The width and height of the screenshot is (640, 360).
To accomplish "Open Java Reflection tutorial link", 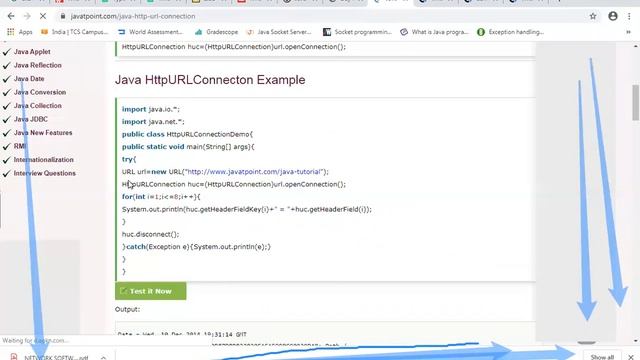I will [x=38, y=65].
